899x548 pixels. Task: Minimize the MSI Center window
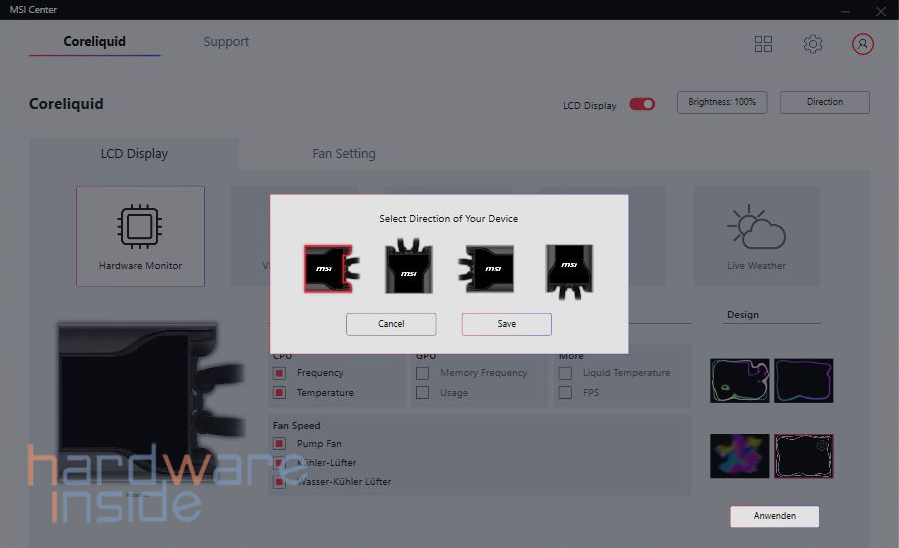tap(846, 11)
